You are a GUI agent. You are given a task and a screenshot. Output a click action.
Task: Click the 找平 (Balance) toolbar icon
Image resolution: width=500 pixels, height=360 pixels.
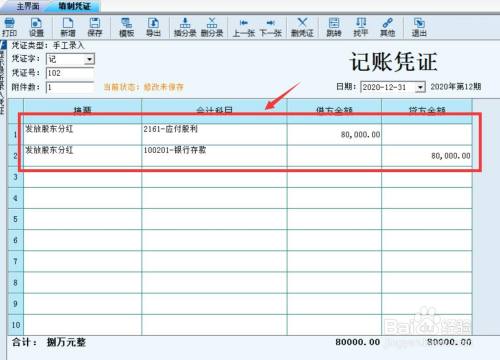coord(361,27)
